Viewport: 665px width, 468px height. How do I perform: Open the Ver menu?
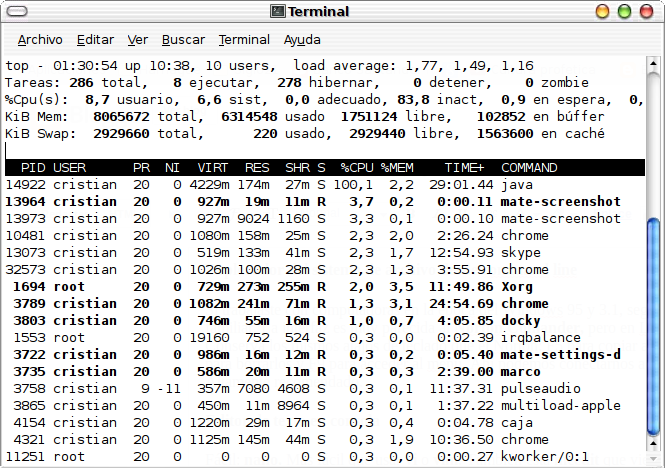click(138, 40)
